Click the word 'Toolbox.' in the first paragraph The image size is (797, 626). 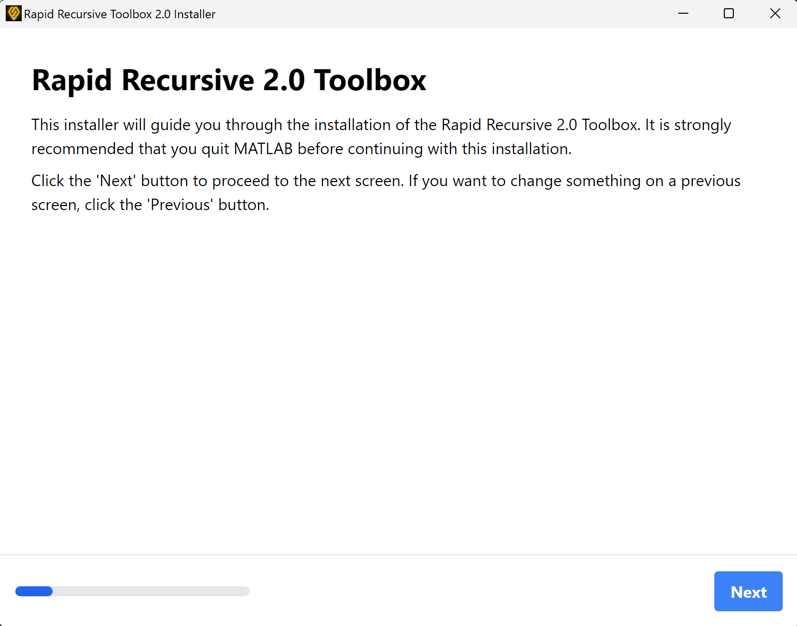(x=610, y=125)
